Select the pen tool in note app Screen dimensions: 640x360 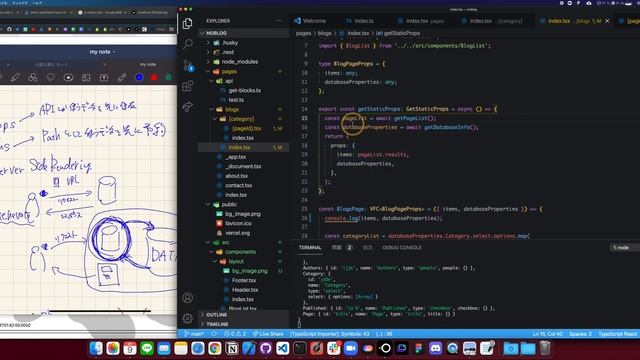pos(16,77)
